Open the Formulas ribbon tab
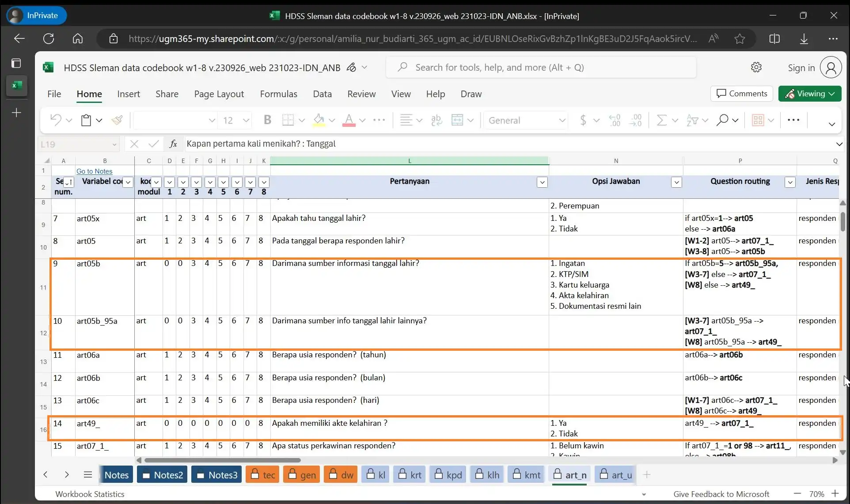850x504 pixels. [x=278, y=94]
